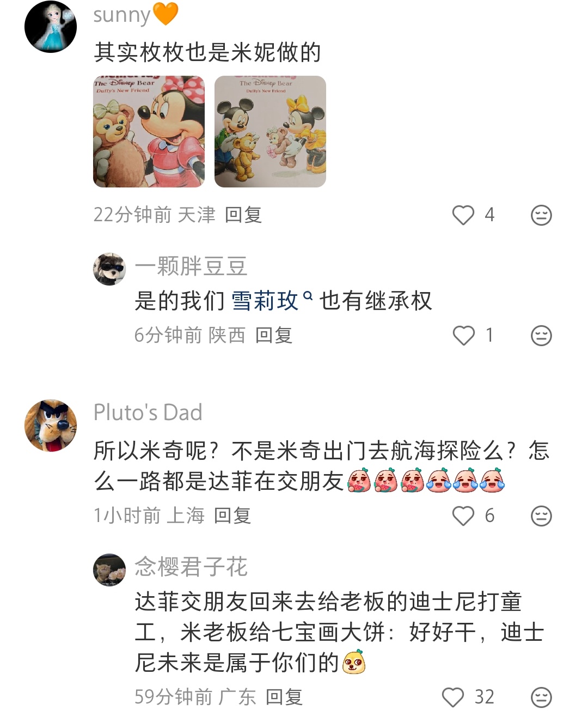The height and width of the screenshot is (716, 588).
Task: Like sunny's comment with heart icon
Action: (463, 215)
